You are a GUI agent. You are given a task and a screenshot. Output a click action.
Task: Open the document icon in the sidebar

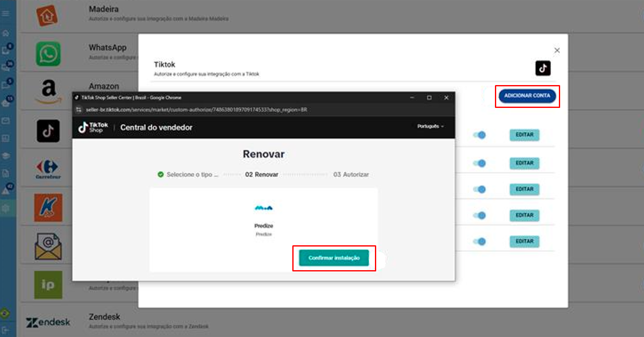[5, 173]
